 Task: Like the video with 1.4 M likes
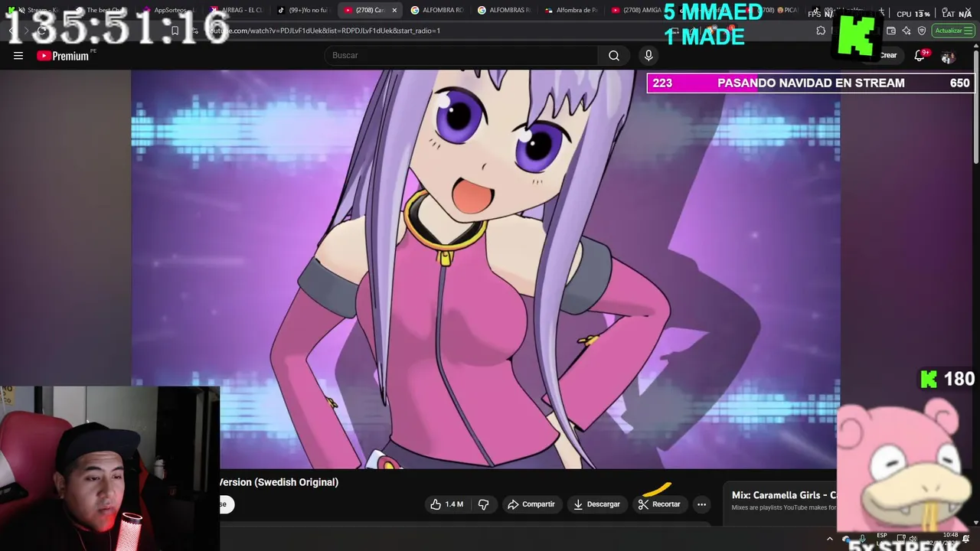pos(446,504)
